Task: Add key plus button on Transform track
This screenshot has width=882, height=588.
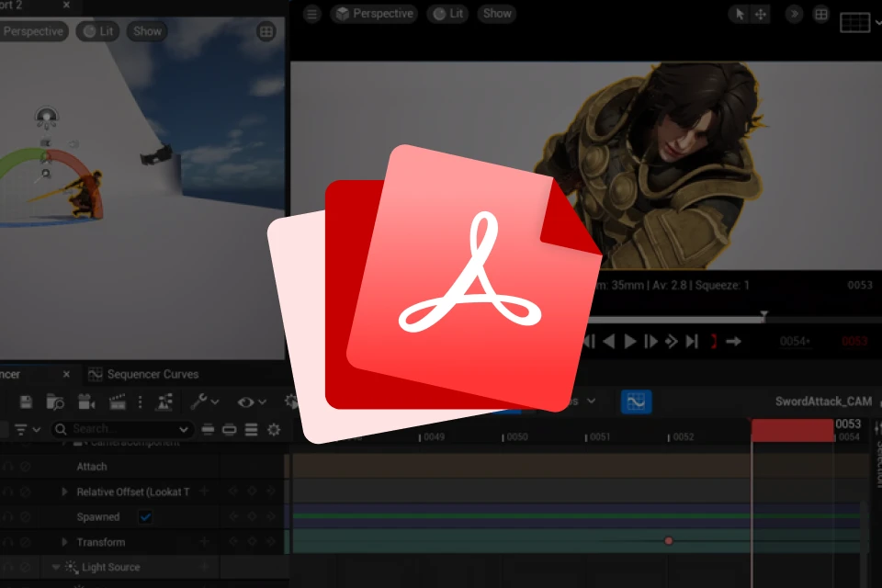Action: click(x=204, y=542)
